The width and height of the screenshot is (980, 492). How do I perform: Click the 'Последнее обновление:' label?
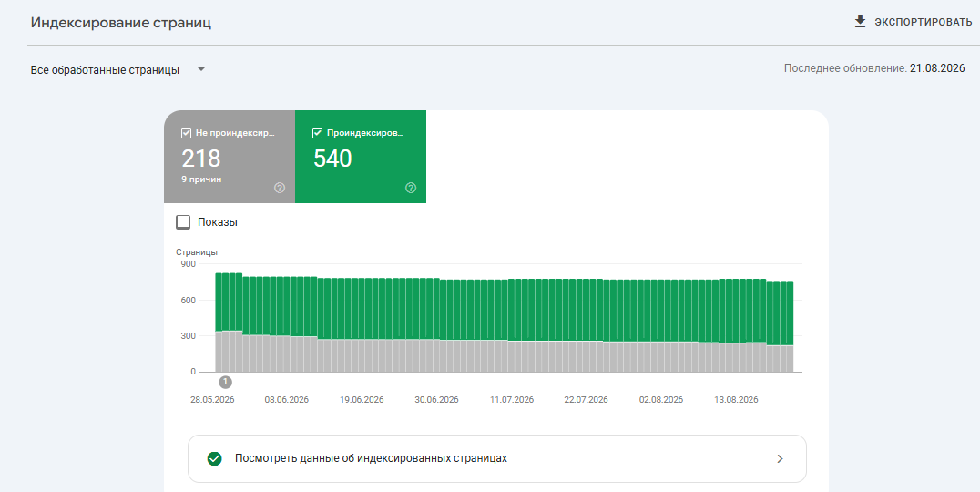(x=845, y=68)
